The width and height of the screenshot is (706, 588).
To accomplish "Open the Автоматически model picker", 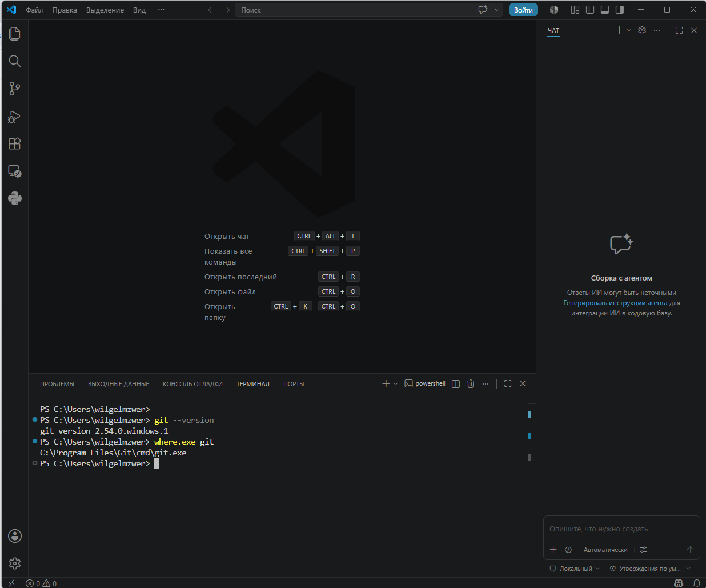I will click(605, 550).
